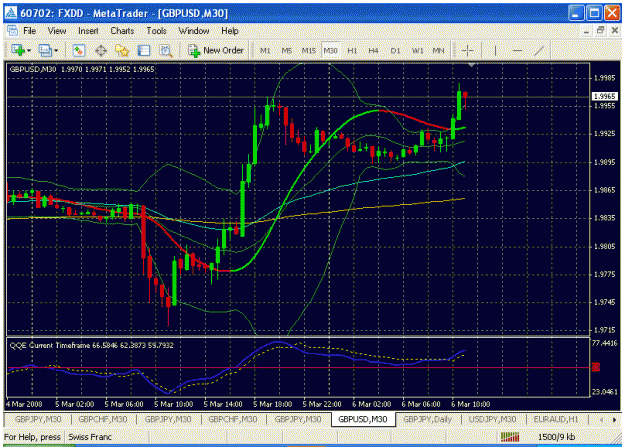Switch chart to MN timeframe
The width and height of the screenshot is (625, 447).
[438, 51]
